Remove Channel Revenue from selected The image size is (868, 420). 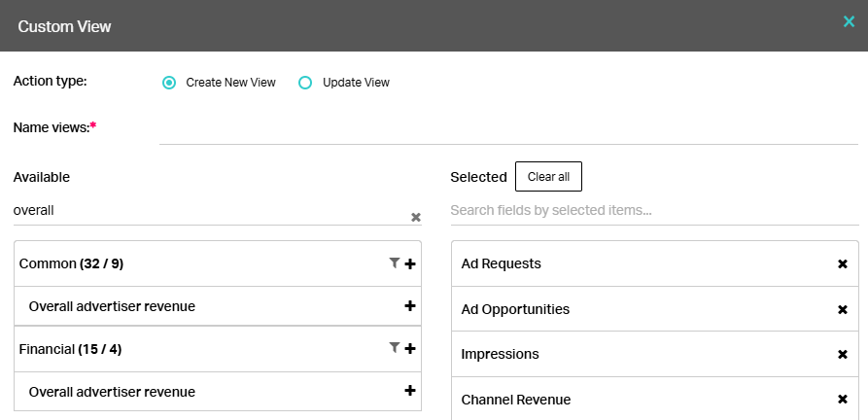pyautogui.click(x=842, y=400)
